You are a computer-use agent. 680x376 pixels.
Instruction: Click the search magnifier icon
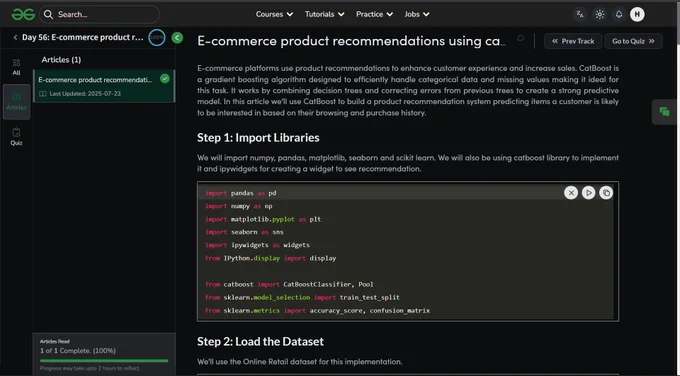click(x=48, y=14)
